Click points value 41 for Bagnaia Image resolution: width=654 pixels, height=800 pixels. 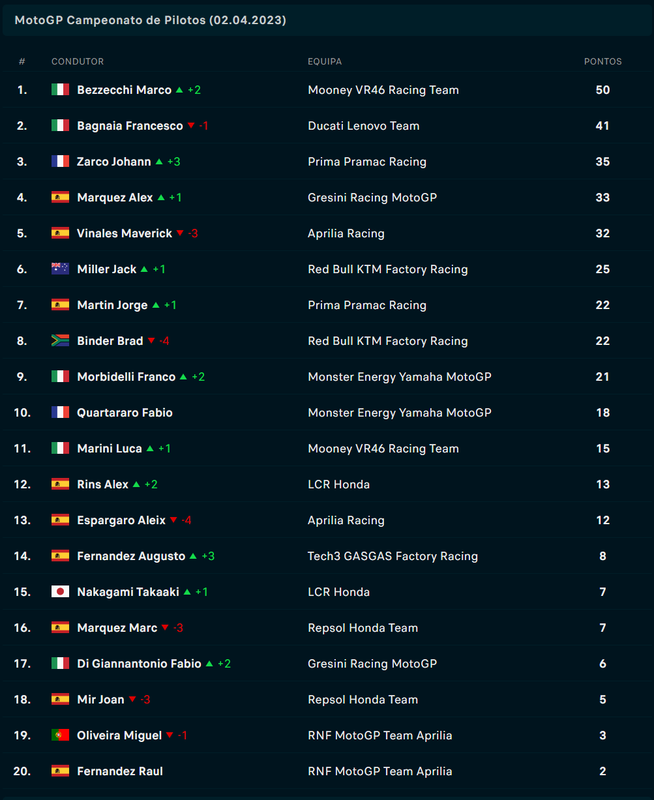click(x=603, y=126)
